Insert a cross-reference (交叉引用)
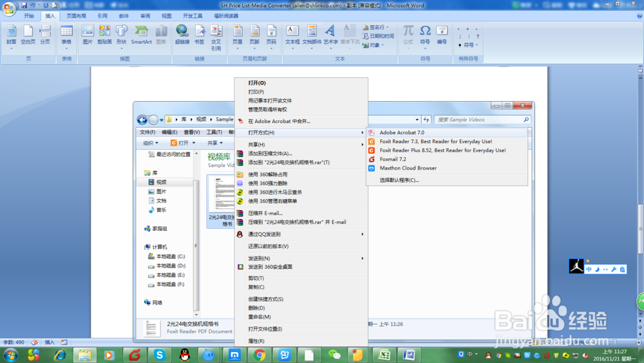This screenshot has height=363, width=644. click(216, 38)
